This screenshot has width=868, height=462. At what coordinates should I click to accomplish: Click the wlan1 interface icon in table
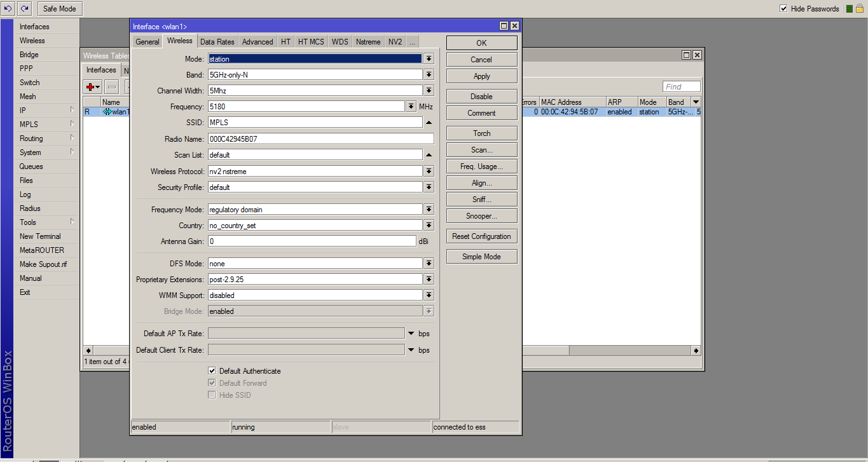click(x=107, y=112)
